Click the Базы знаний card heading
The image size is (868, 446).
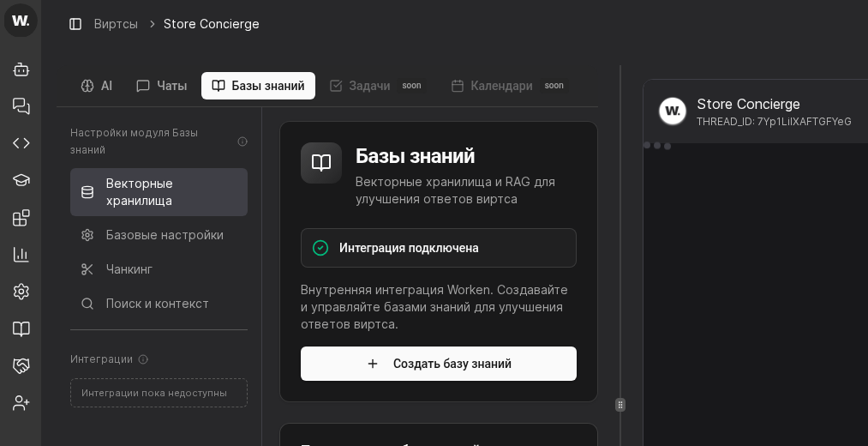(x=416, y=156)
